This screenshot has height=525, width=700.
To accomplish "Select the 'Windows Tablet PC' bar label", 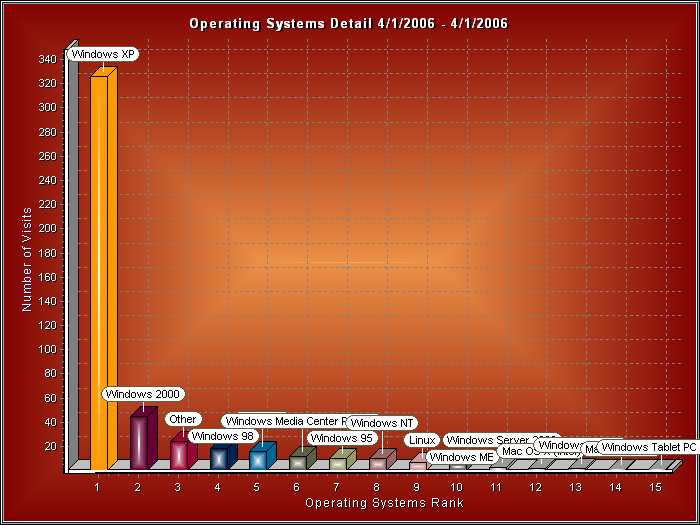I will 648,447.
